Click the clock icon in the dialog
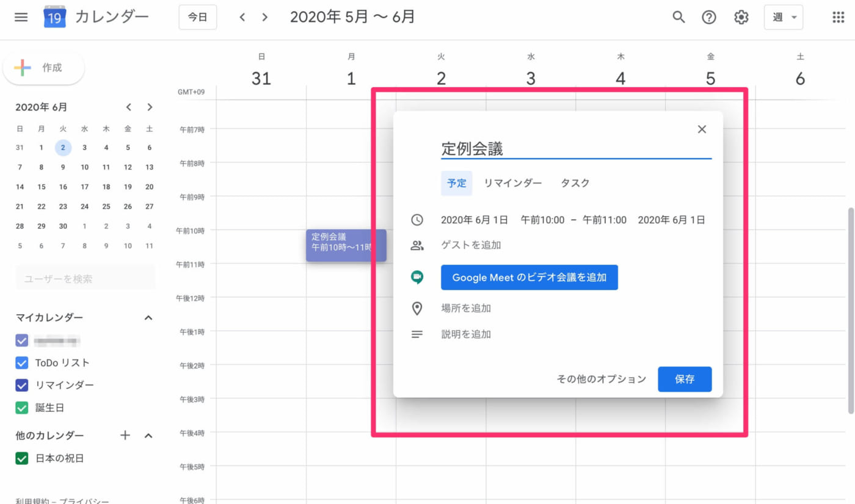This screenshot has height=504, width=855. [x=417, y=220]
